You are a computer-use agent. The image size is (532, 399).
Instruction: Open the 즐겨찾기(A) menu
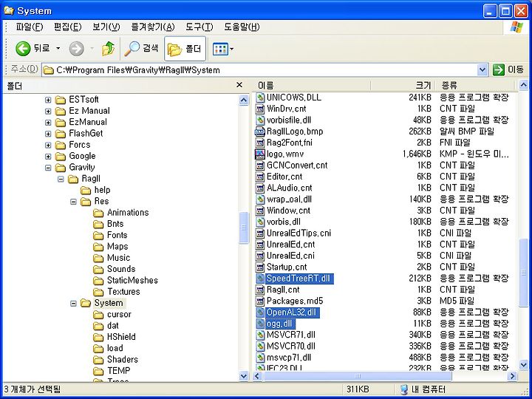[153, 27]
